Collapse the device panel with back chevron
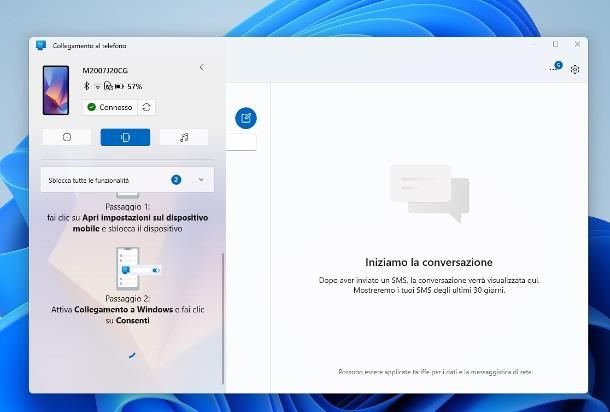 point(202,67)
